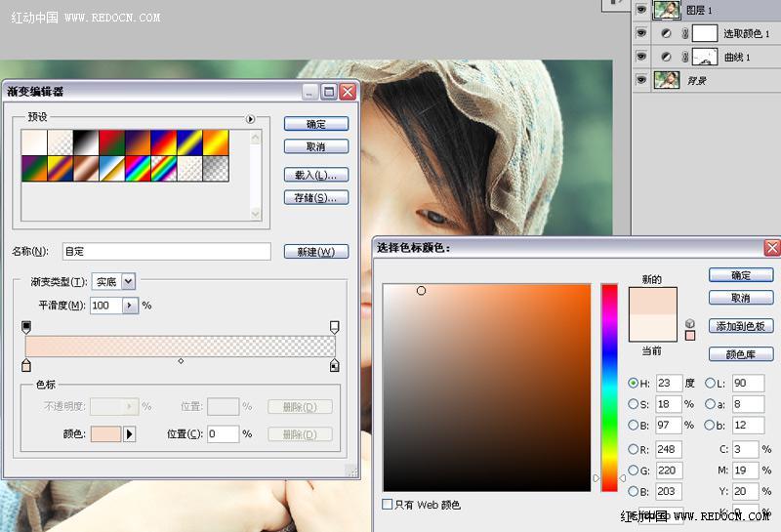The image size is (781, 532).
Task: Select the G green radio button
Action: coord(633,470)
